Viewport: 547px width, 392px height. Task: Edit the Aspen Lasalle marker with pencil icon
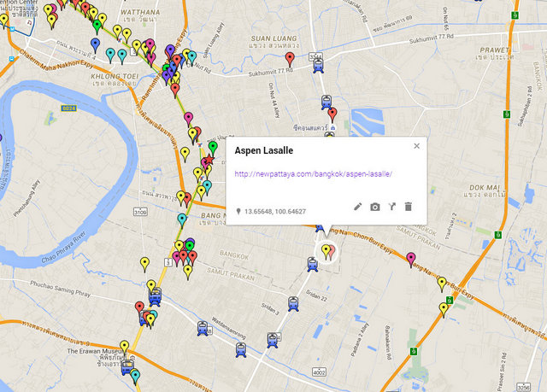click(358, 207)
